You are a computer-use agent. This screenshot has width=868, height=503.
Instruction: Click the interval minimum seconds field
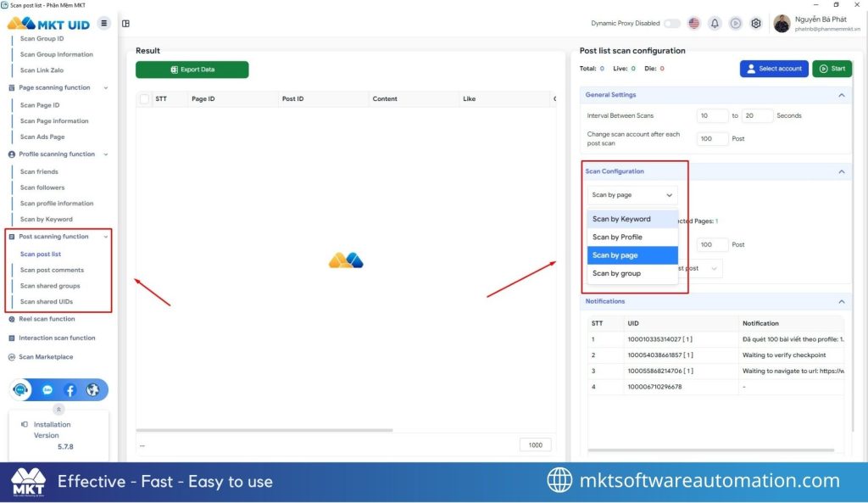tap(712, 115)
